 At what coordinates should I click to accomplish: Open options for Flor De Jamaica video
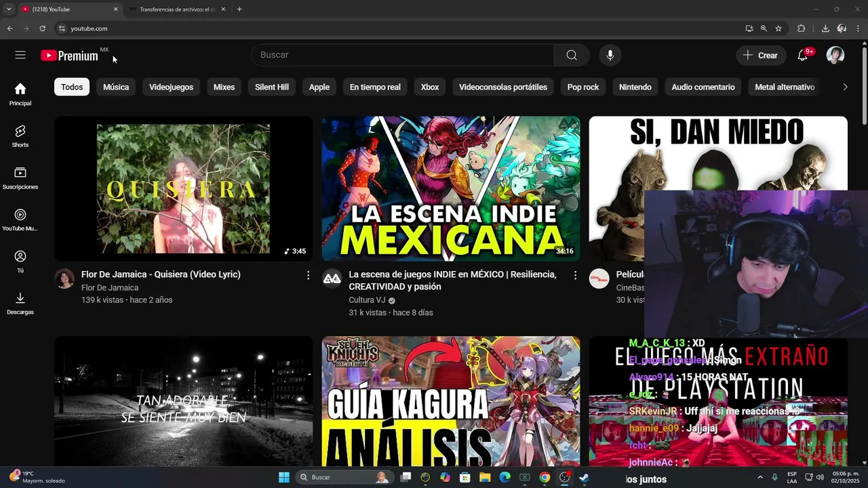308,275
